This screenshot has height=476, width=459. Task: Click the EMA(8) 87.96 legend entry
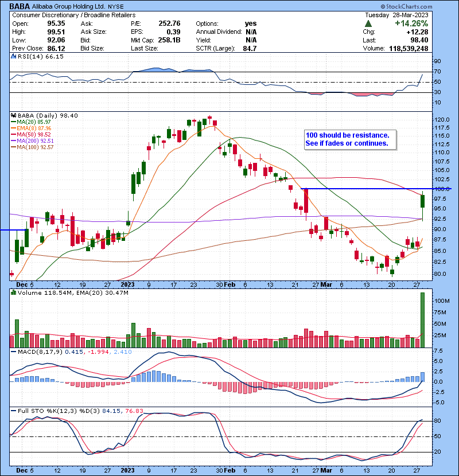[31, 128]
